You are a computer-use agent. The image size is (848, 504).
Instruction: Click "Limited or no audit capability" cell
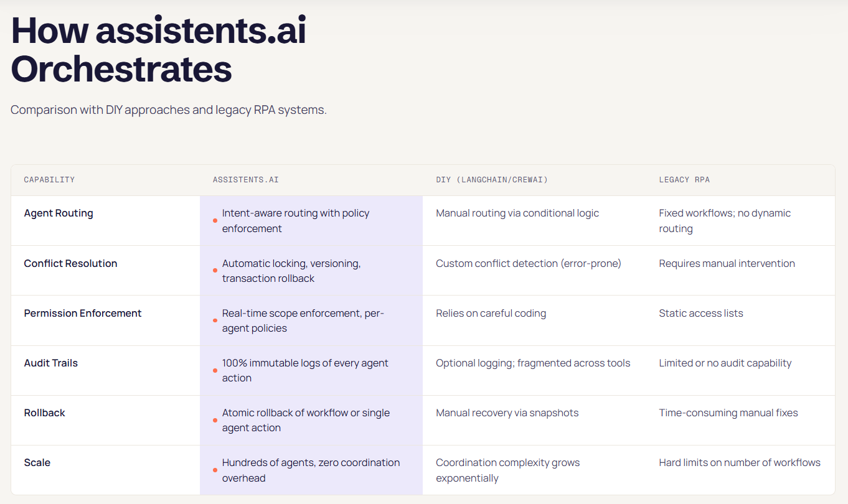coord(725,363)
